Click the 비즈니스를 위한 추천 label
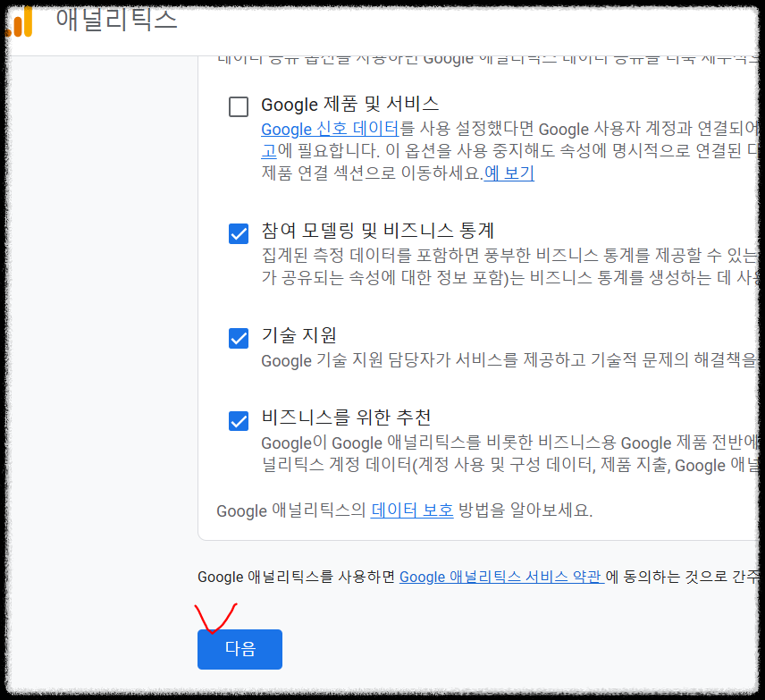 [x=346, y=417]
